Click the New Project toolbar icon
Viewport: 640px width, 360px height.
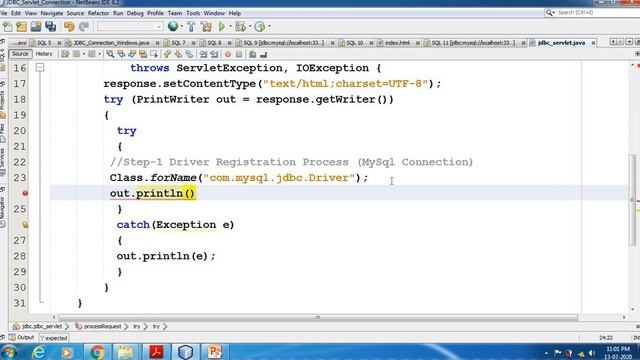(21, 27)
